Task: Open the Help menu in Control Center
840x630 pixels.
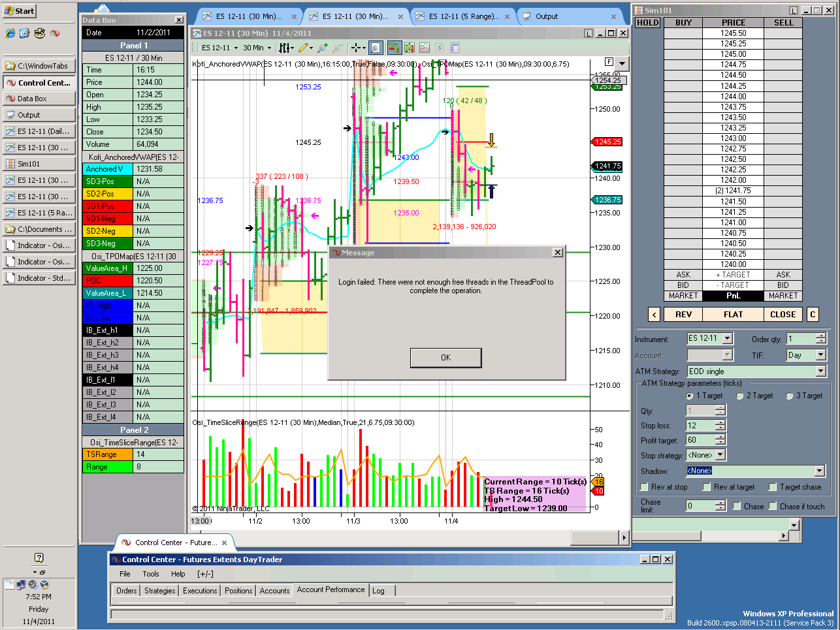Action: 178,574
